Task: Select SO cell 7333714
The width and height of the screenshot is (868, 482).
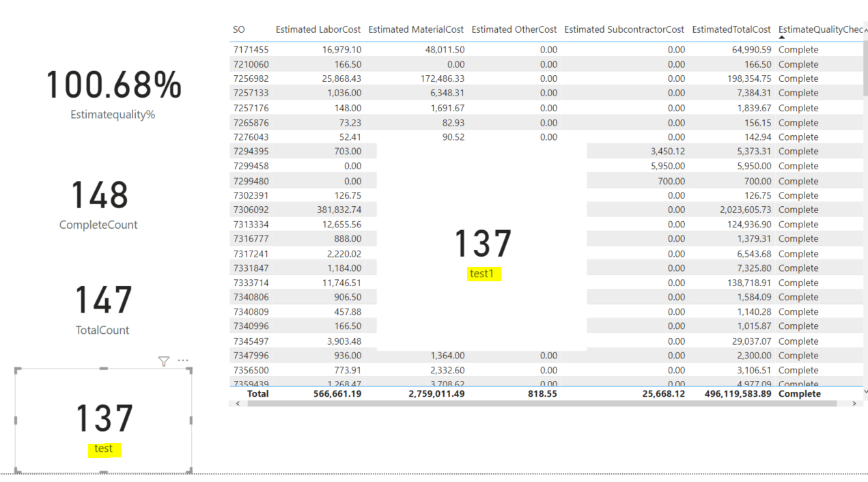Action: point(251,283)
